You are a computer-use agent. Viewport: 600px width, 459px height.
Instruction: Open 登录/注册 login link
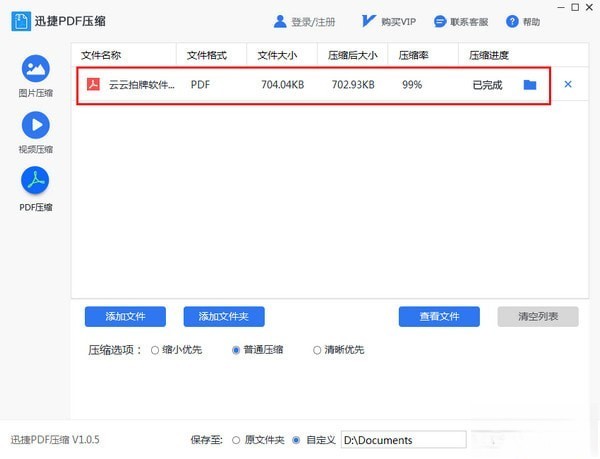click(313, 22)
